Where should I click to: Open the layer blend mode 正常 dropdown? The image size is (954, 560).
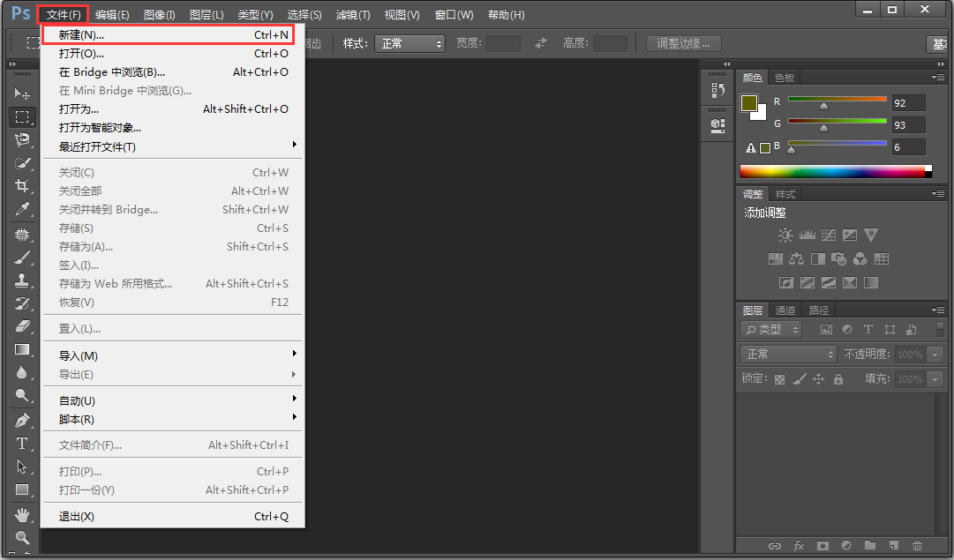click(x=789, y=354)
